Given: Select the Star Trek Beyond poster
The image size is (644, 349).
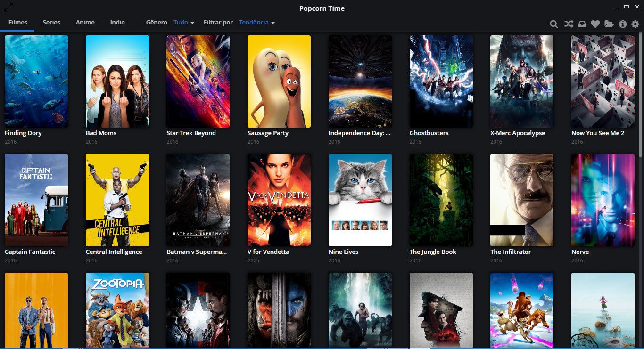Looking at the screenshot, I should coord(198,81).
